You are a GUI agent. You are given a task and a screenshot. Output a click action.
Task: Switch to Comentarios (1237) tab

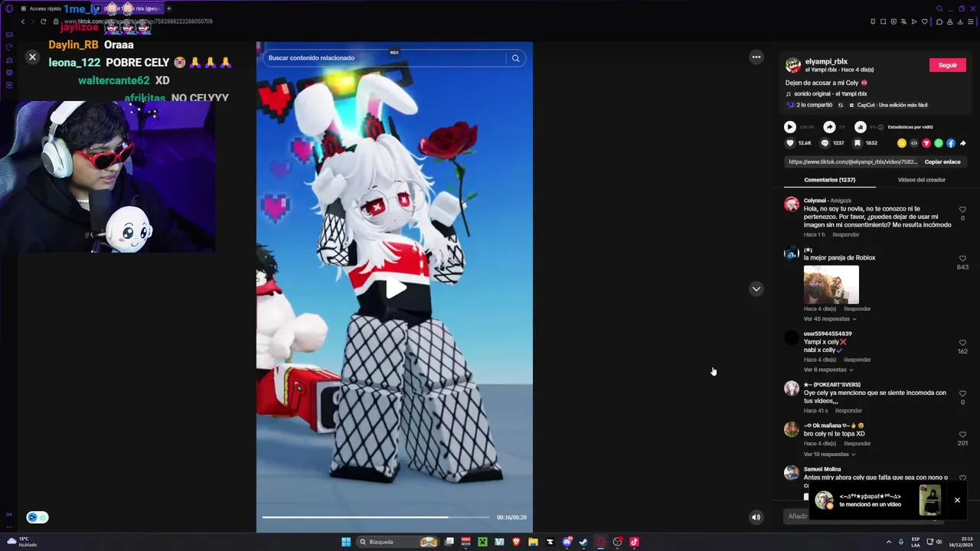click(829, 180)
